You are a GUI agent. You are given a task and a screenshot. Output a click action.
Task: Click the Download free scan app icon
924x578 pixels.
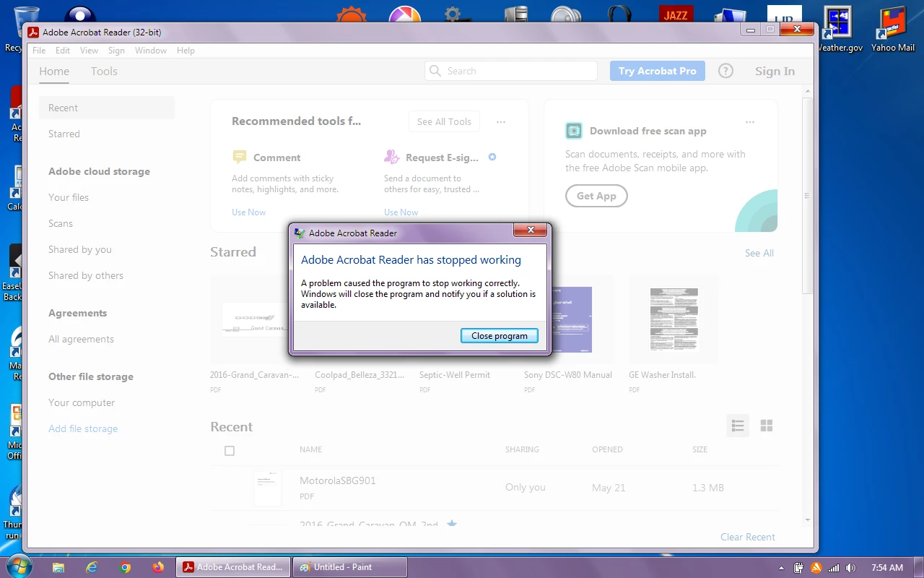click(574, 131)
